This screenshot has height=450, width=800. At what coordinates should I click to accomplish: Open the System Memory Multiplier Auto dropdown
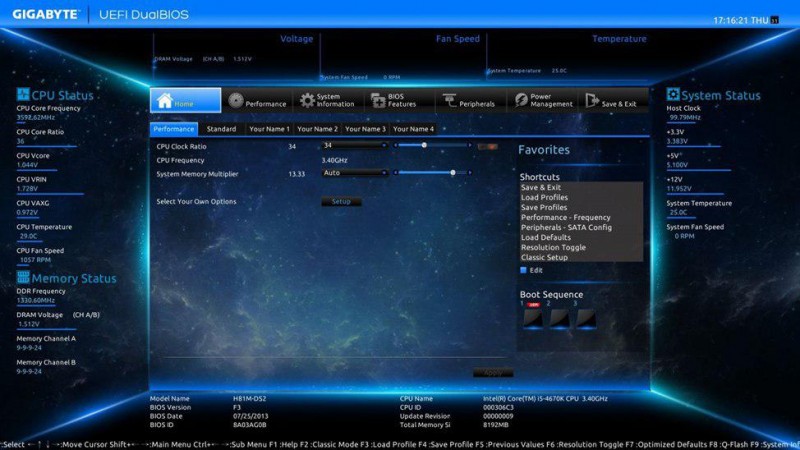[355, 173]
